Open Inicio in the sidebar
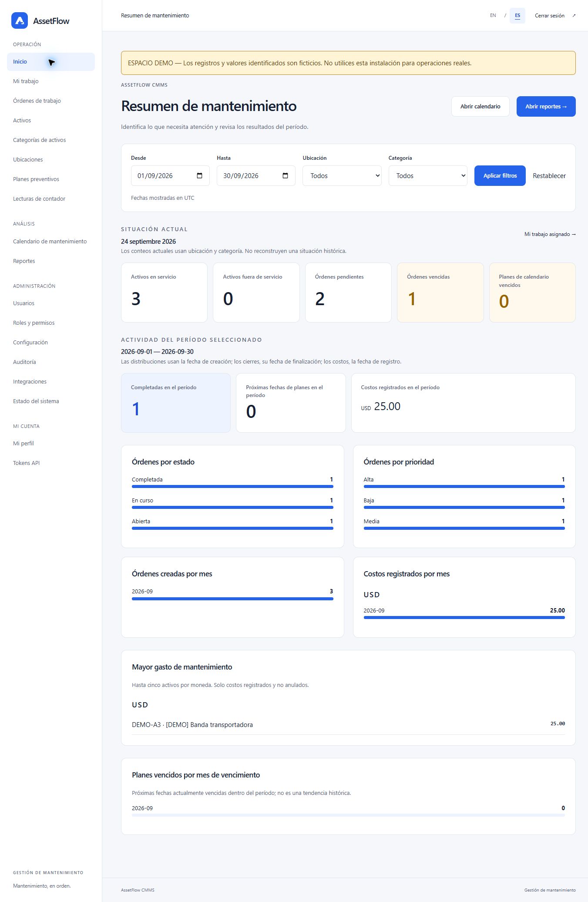The height and width of the screenshot is (902, 588). point(51,62)
